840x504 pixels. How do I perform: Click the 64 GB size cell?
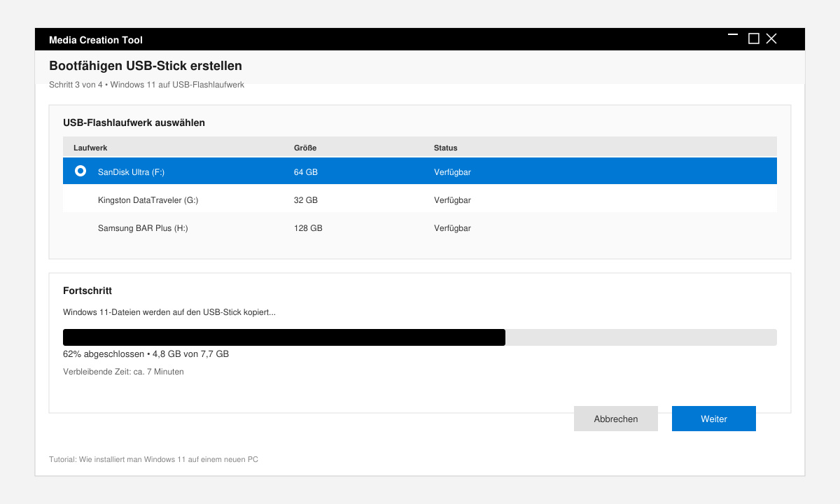306,171
